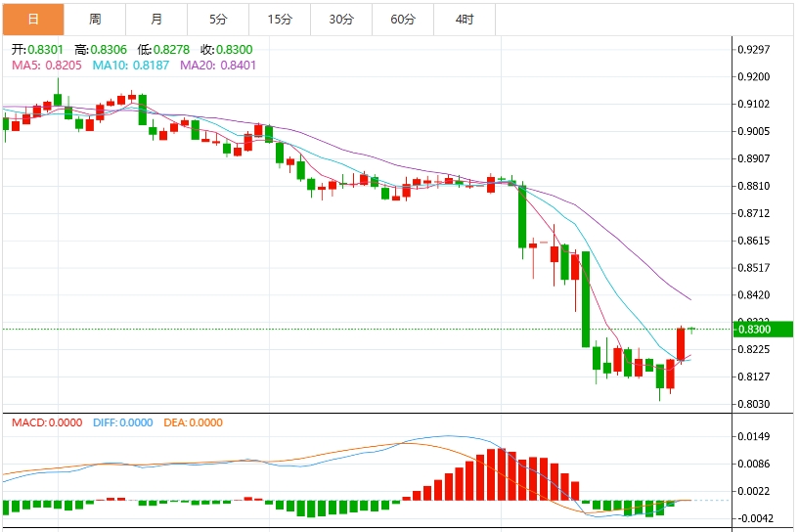The height and width of the screenshot is (532, 799).
Task: Open the 15分 timeframe tab
Action: click(280, 20)
